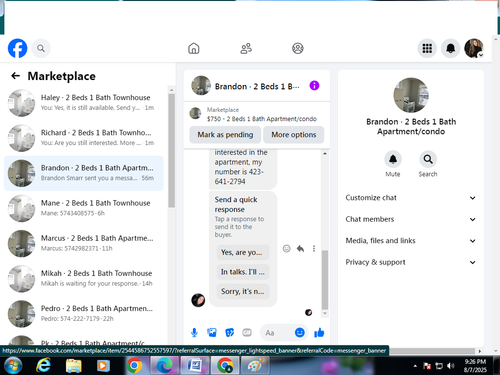Open Richard 2 Beds Townhouse conversation
The width and height of the screenshot is (500, 375).
[83, 138]
